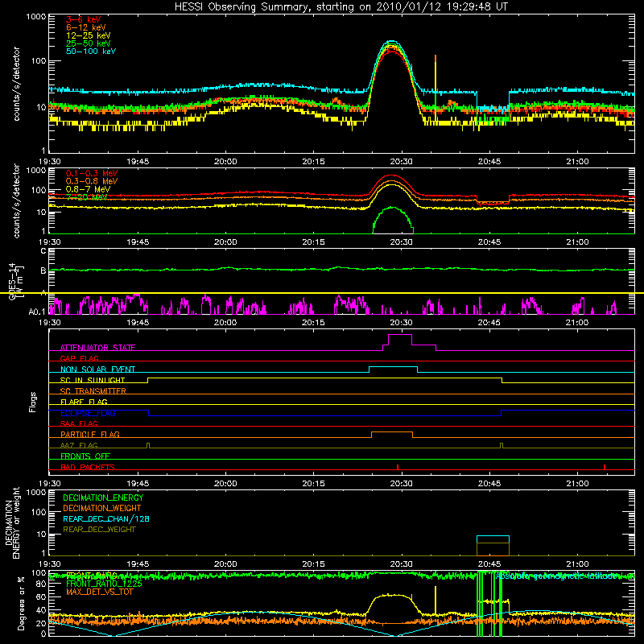Viewport: 644px width, 644px height.
Task: Select the NON_SOLAR_EVENT flag label
Action: [97, 369]
